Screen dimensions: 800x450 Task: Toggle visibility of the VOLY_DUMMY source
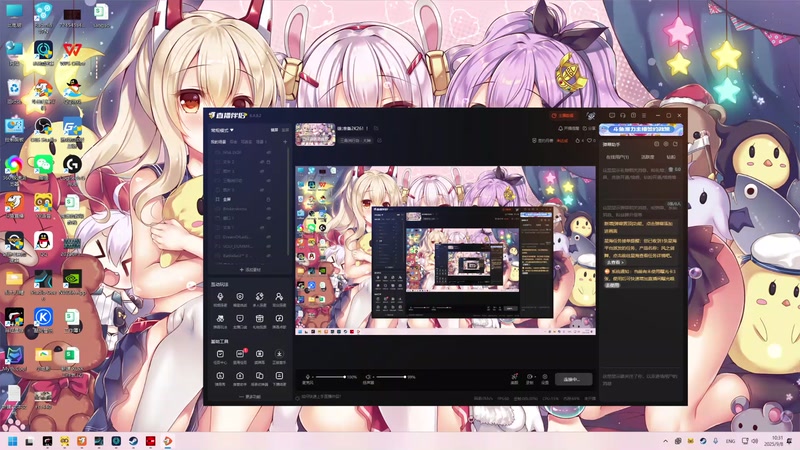click(x=268, y=246)
